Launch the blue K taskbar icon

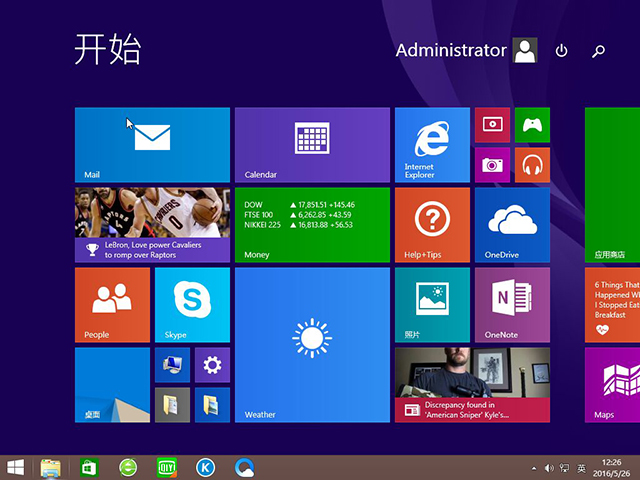pyautogui.click(x=205, y=468)
